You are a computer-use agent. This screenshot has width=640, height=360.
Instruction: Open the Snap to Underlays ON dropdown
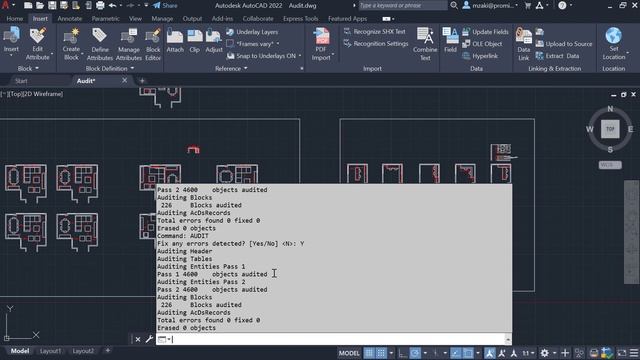300,56
